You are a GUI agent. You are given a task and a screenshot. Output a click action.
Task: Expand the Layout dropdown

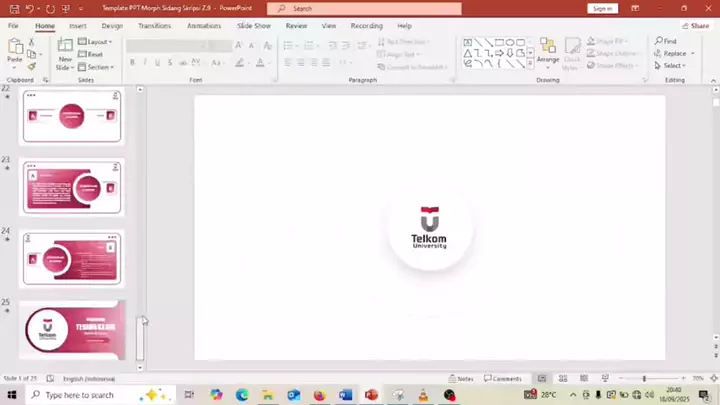coord(95,42)
